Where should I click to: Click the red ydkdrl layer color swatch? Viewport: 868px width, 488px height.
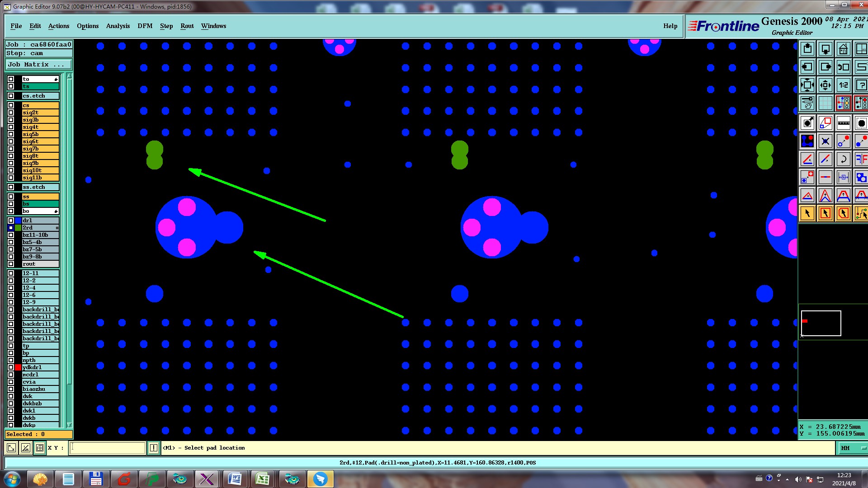coord(18,367)
